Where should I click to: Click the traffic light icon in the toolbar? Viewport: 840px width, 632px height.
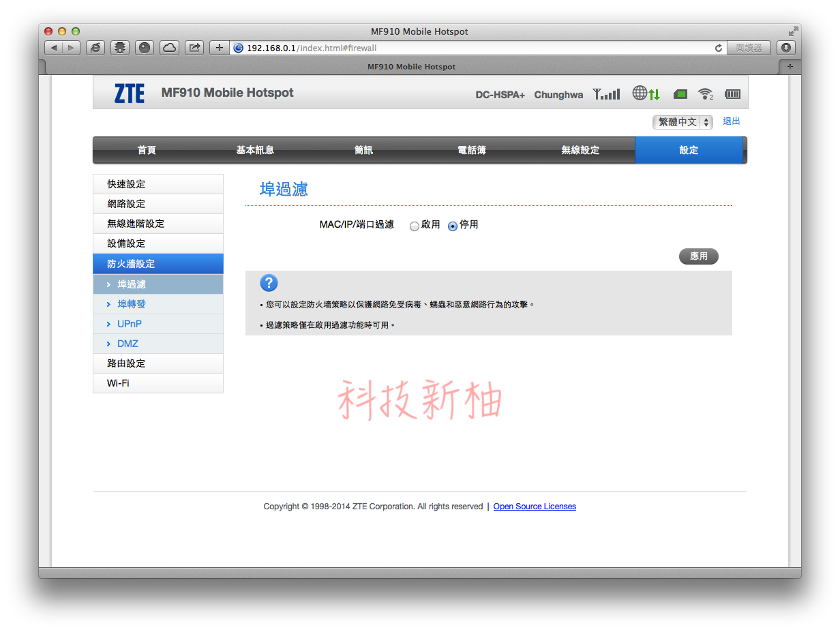pos(120,48)
